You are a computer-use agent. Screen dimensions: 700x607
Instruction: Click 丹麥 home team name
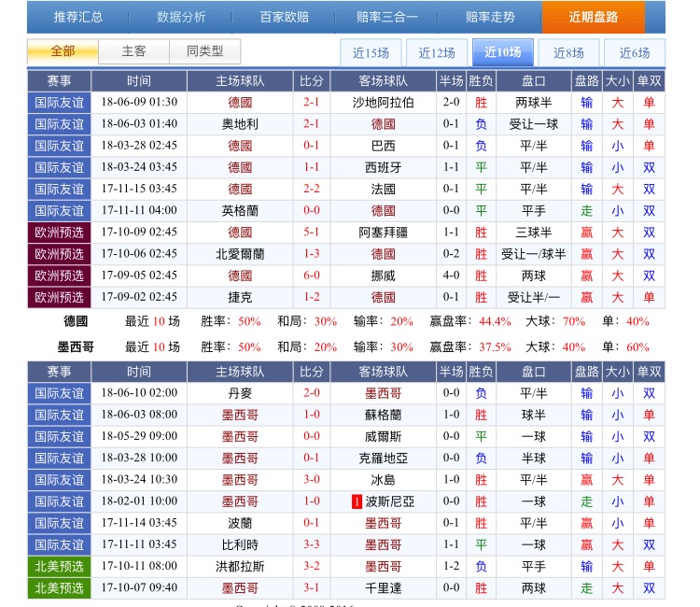240,393
